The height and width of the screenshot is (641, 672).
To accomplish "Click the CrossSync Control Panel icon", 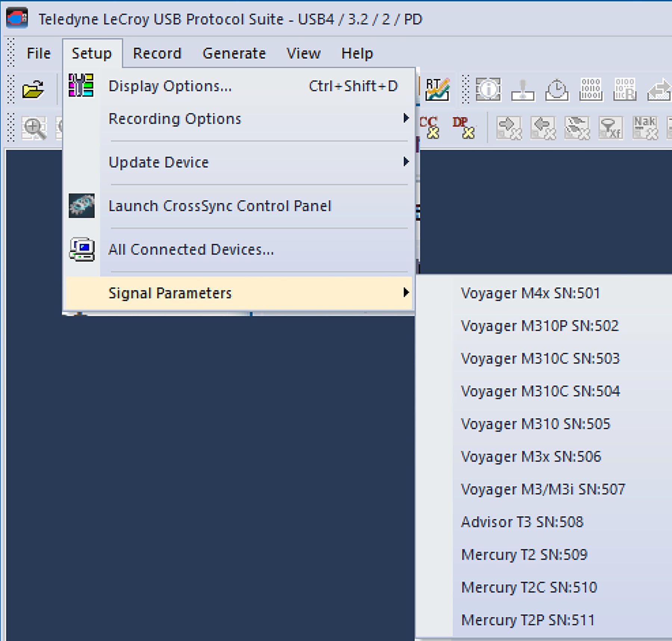I will point(82,205).
